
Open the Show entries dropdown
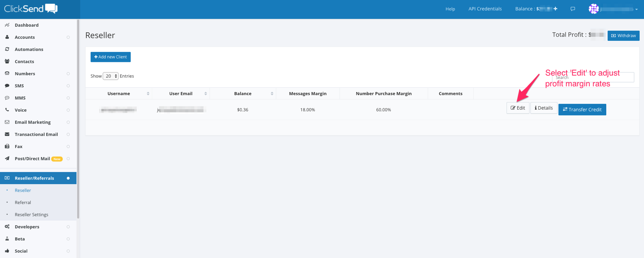pos(111,76)
